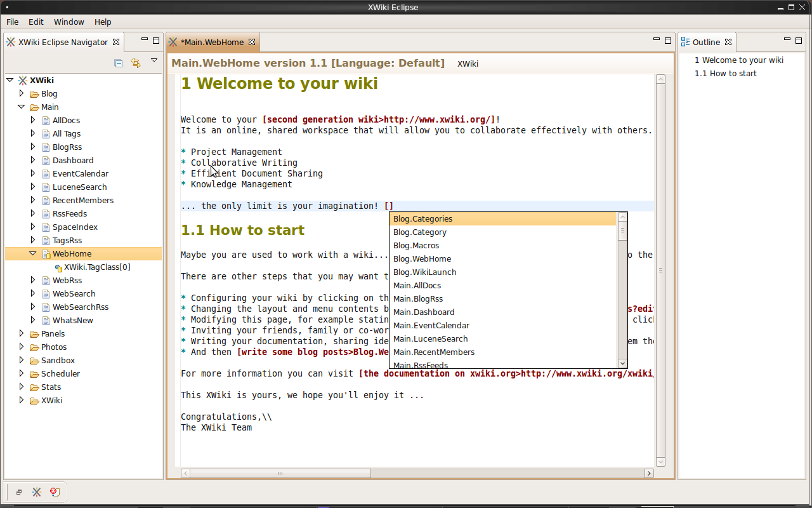Expand the Panels space in the tree
Screen dimensions: 812x508
pos(22,333)
